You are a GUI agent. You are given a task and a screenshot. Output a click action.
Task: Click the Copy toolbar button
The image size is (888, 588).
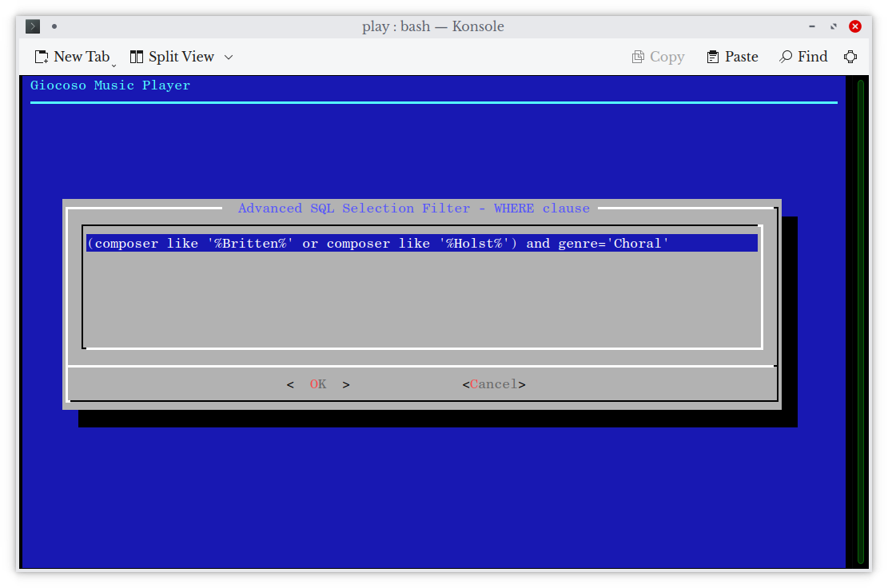pyautogui.click(x=658, y=57)
